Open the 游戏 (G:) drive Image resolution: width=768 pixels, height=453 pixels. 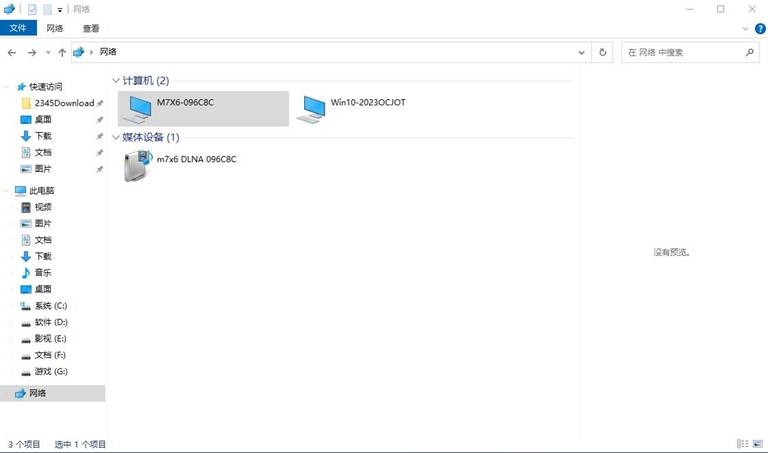pos(44,371)
